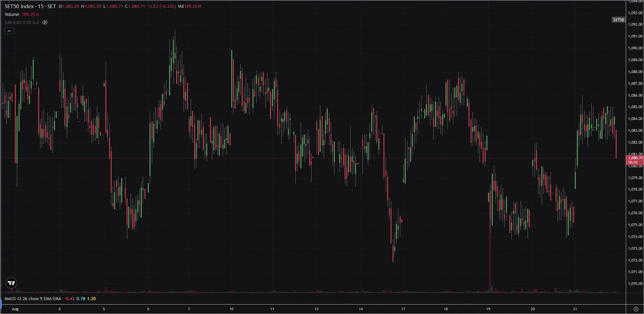Viewport: 644px width, 314px height.
Task: Click the SET50 label on price scale
Action: (618, 20)
